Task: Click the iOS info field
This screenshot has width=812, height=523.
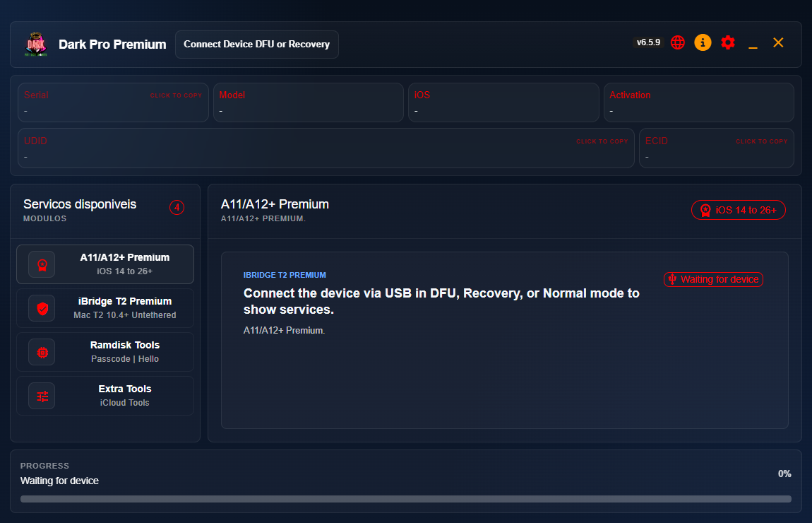Action: click(x=503, y=102)
